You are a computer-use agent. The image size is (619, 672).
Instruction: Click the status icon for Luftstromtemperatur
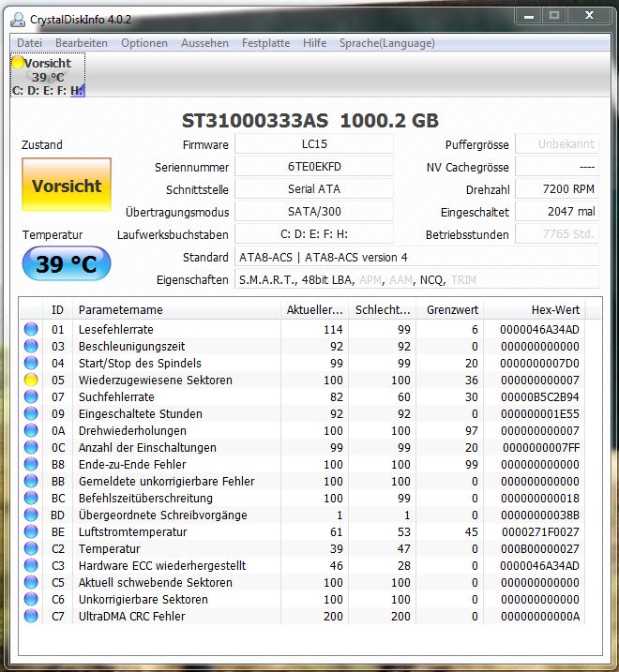pos(31,531)
